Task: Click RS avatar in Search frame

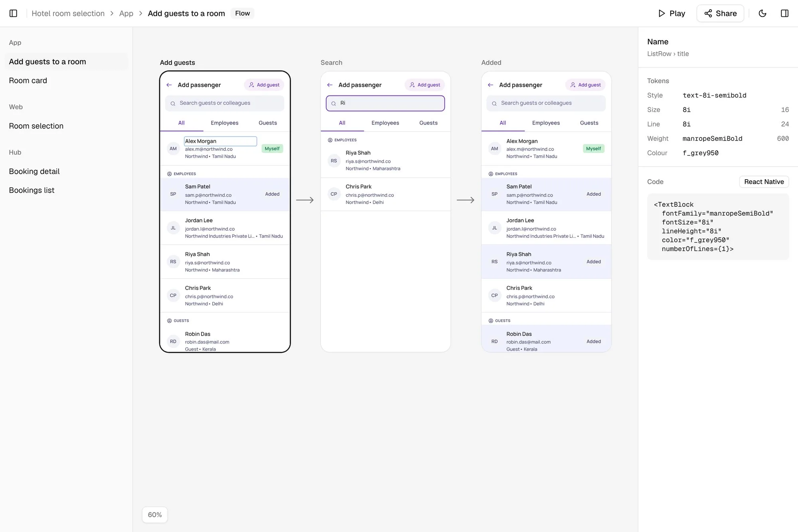Action: pyautogui.click(x=334, y=161)
